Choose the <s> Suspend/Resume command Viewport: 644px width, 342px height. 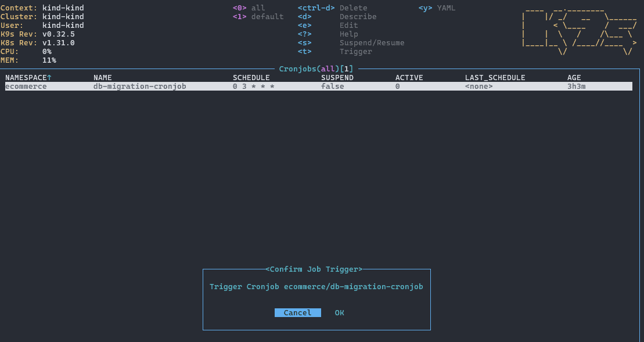351,43
